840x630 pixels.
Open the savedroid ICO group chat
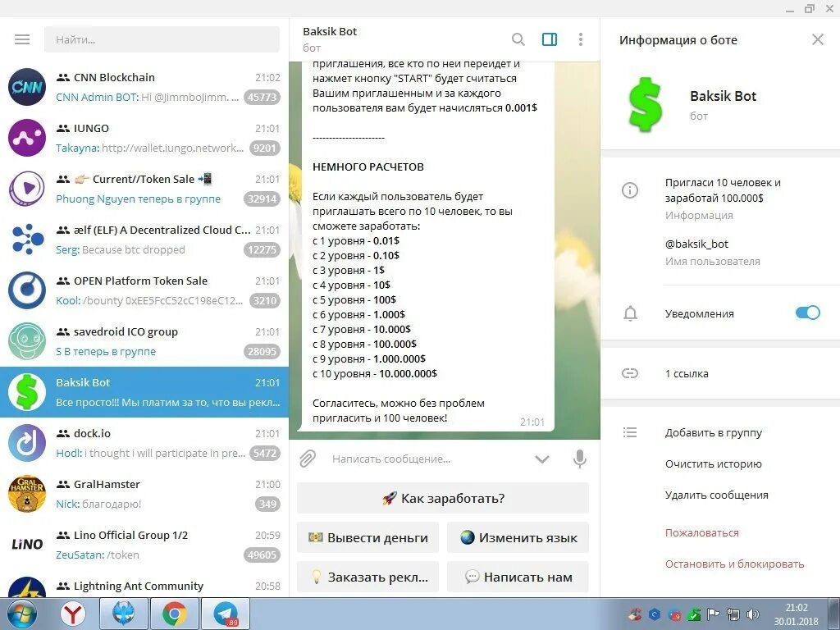144,341
